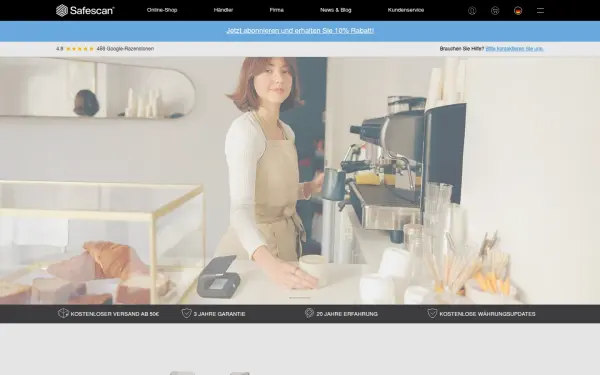Open the Händler menu
Screen dimensions: 600x375
tap(223, 10)
